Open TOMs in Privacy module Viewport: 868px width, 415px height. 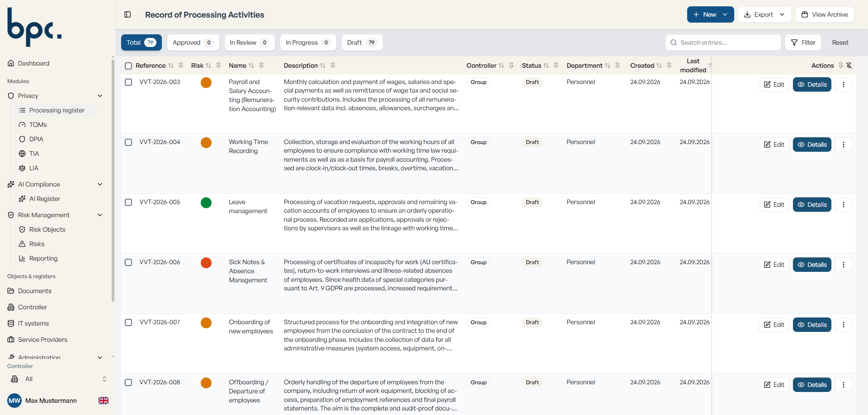click(38, 125)
